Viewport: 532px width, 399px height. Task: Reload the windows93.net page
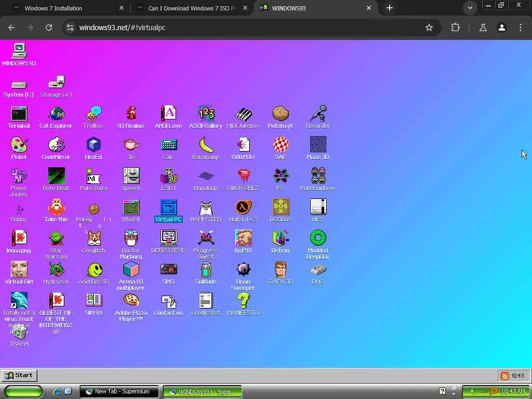49,28
